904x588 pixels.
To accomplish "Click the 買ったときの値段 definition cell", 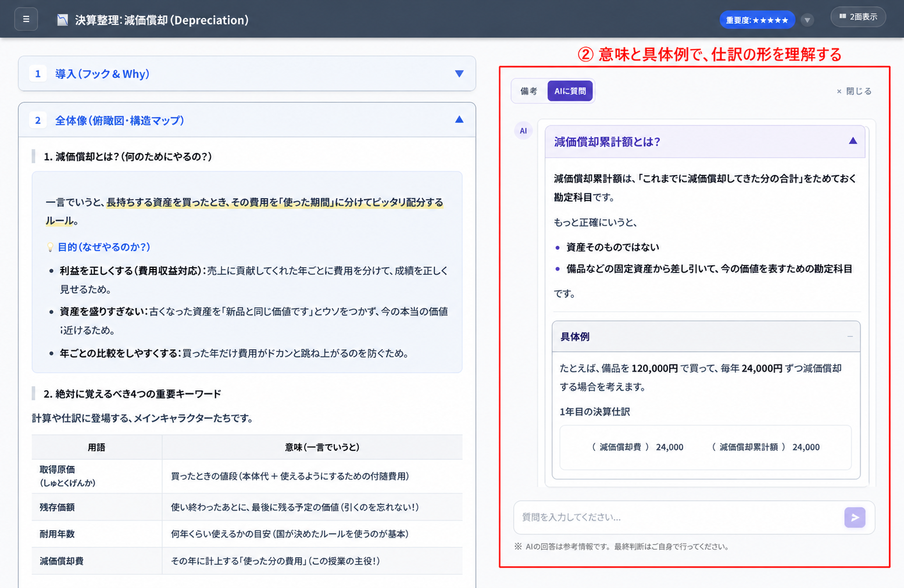I will tap(313, 476).
